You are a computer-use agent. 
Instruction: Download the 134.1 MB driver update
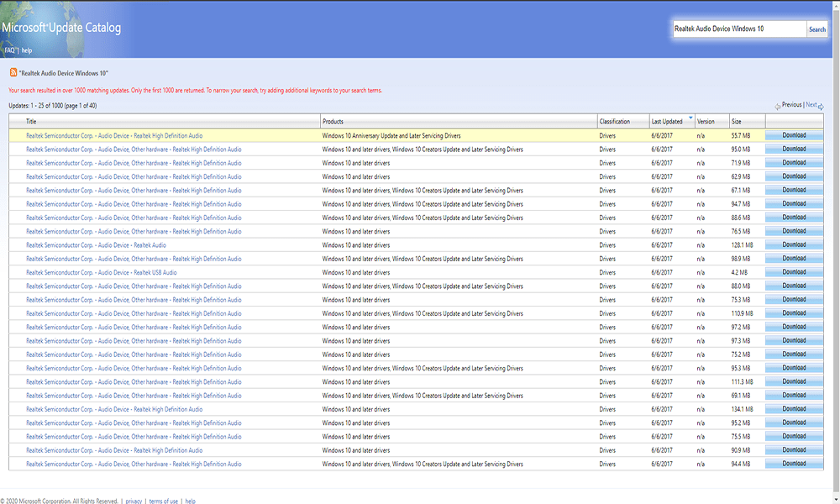(794, 409)
